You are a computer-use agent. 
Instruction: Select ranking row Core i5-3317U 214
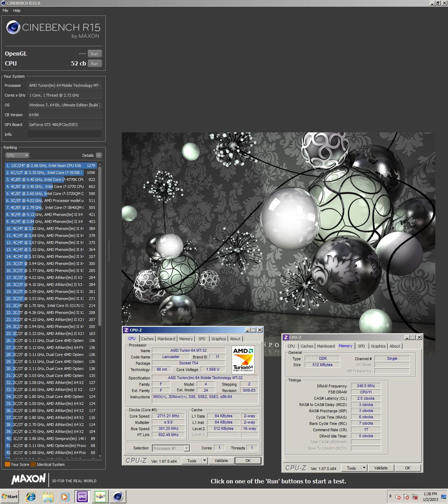51,306
